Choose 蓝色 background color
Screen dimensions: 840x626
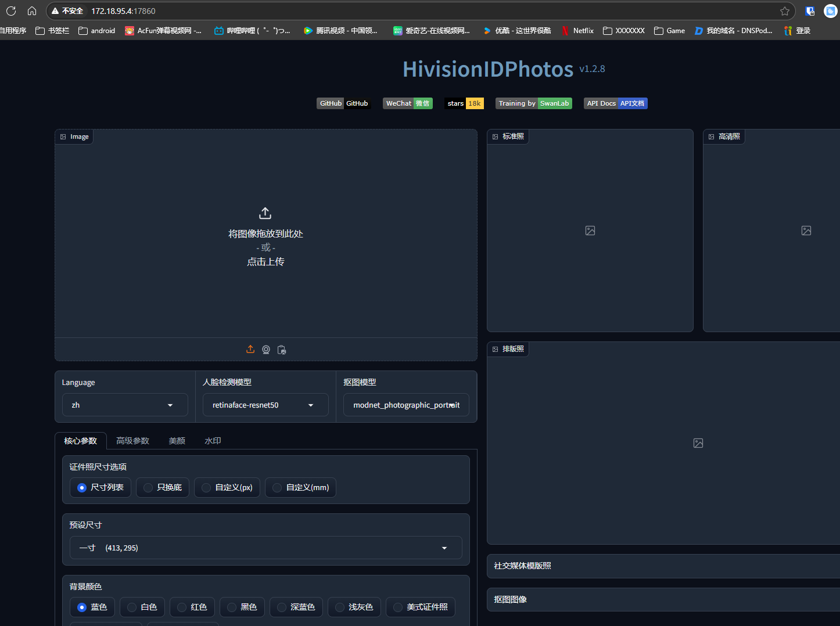(x=92, y=607)
